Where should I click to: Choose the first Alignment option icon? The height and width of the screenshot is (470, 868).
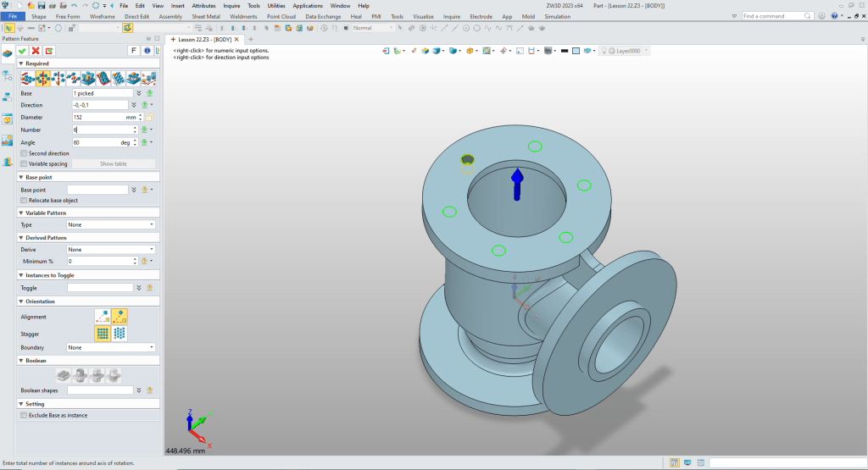[103, 317]
